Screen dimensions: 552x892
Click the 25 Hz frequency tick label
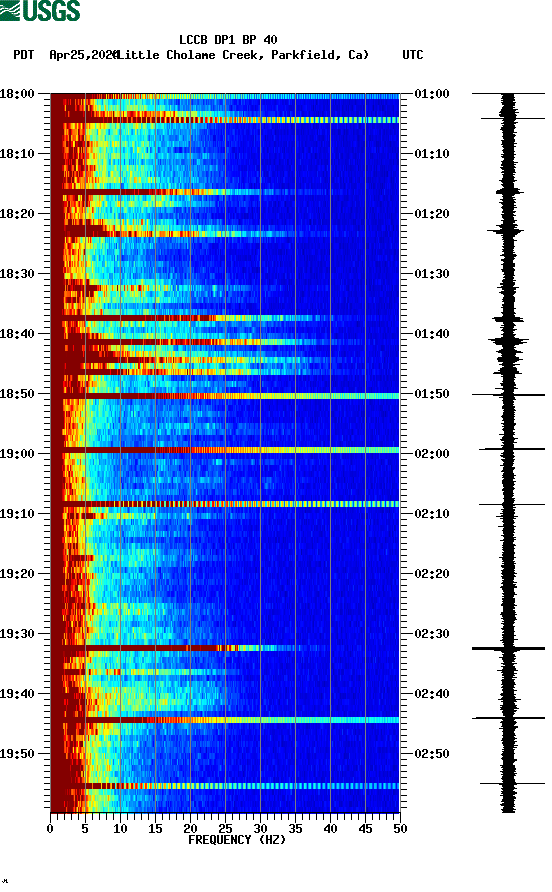tap(225, 829)
